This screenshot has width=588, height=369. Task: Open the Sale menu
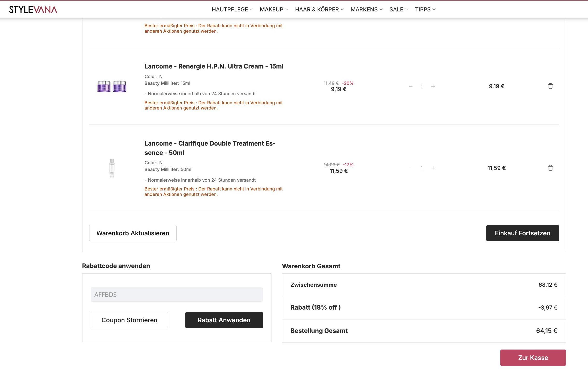click(399, 10)
